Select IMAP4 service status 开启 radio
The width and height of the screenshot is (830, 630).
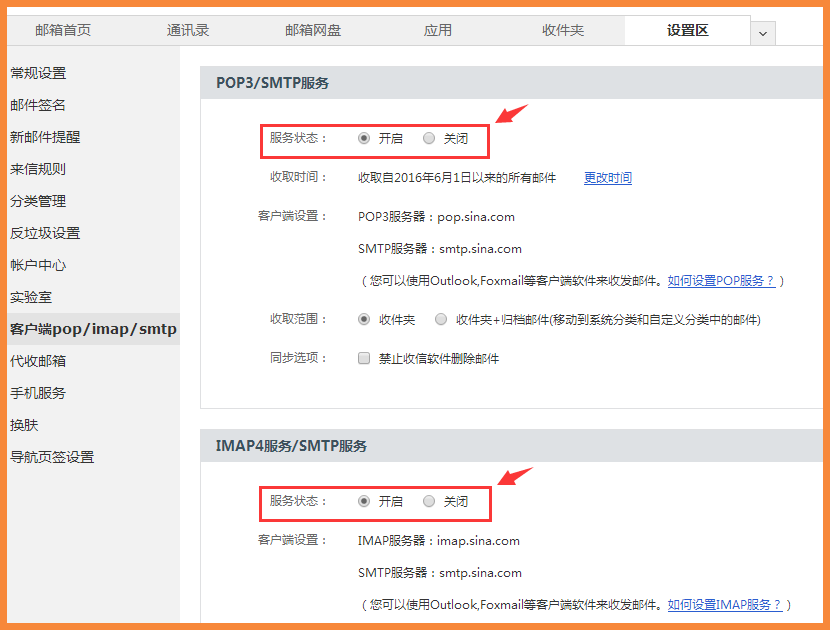pyautogui.click(x=364, y=501)
